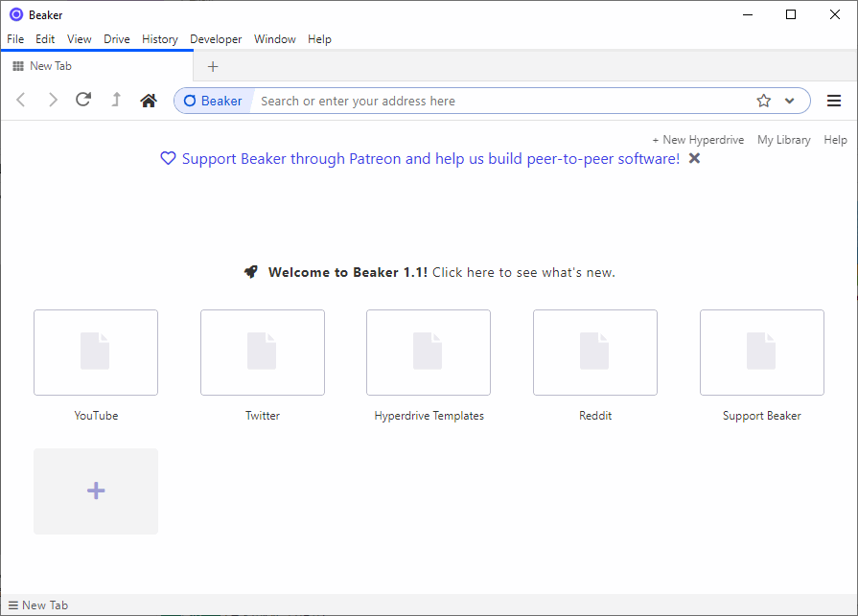Open the Developer menu
The height and width of the screenshot is (616, 858).
pyautogui.click(x=216, y=39)
